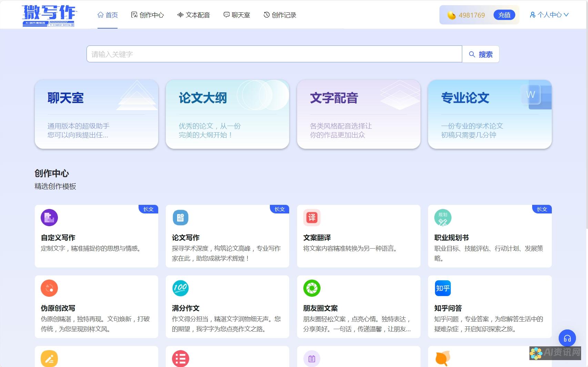
Task: Click the chat bubble icon beside 聊天室
Action: click(x=226, y=15)
